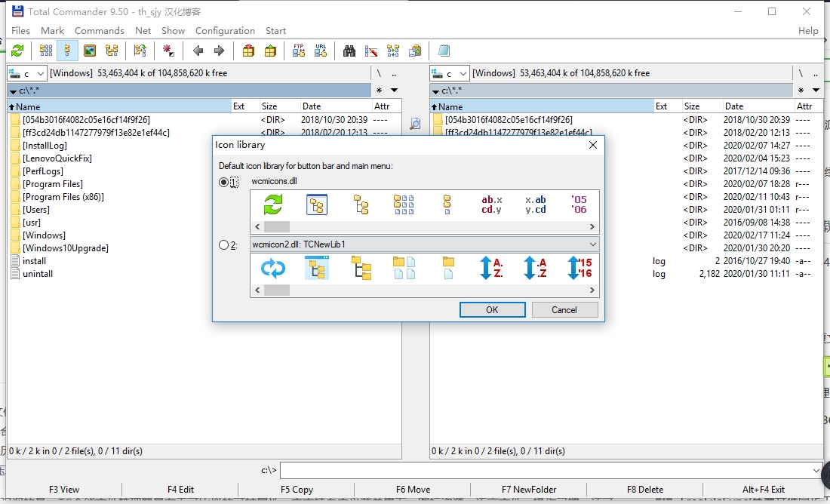Click the Pack files box icon
The image size is (830, 504).
click(248, 51)
